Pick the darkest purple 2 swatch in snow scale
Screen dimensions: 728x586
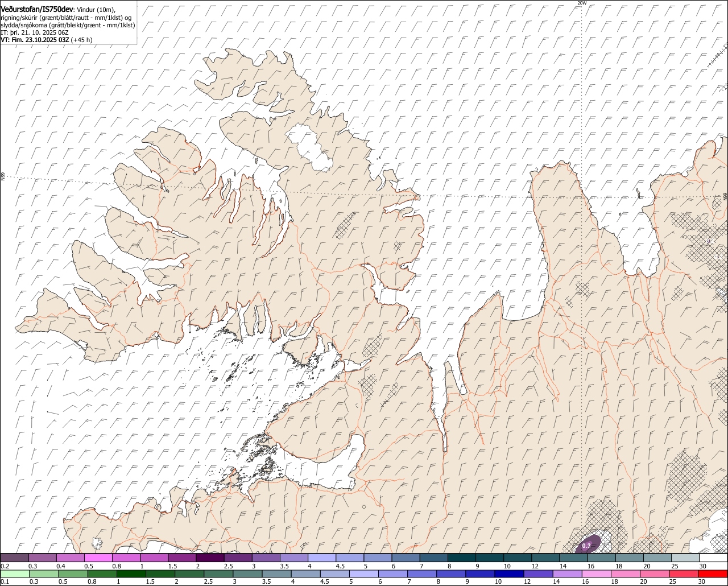coord(210,558)
